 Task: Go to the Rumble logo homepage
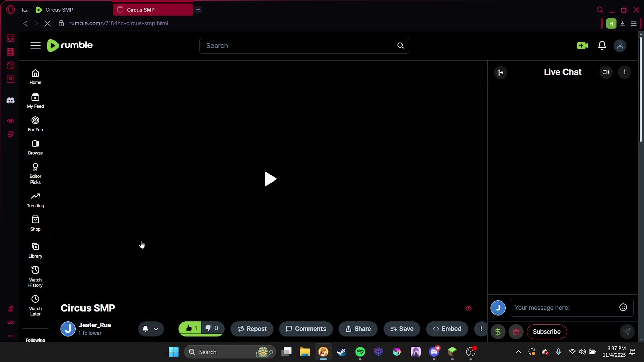point(69,45)
